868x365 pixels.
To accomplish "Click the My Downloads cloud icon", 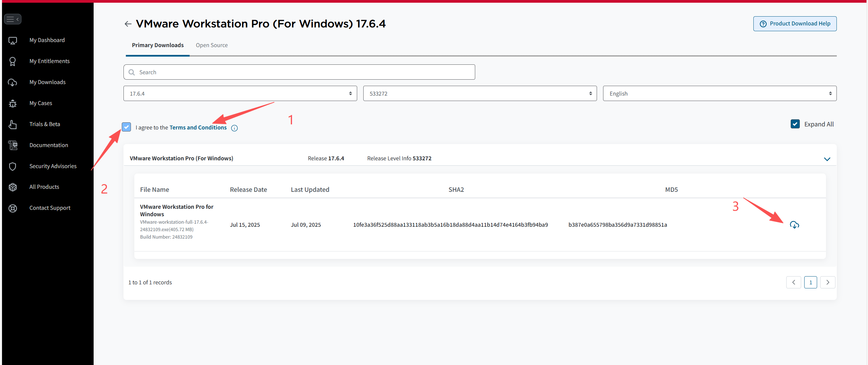I will [x=13, y=82].
